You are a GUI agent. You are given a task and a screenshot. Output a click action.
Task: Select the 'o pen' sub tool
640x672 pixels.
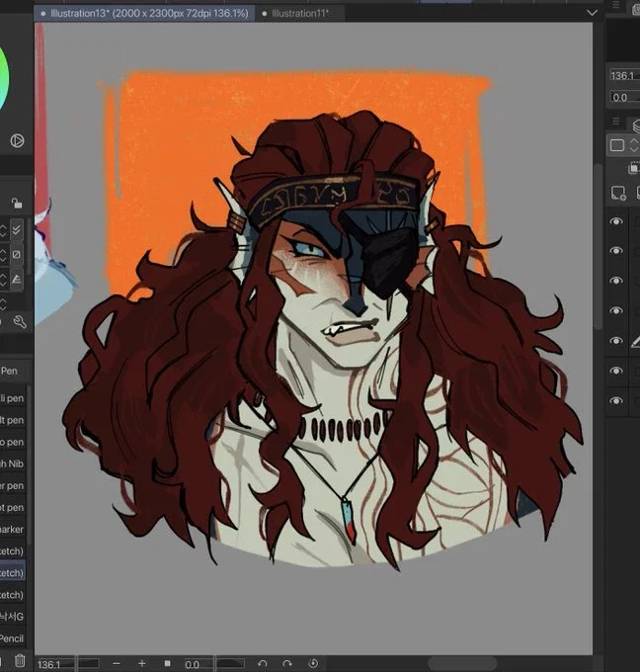13,442
